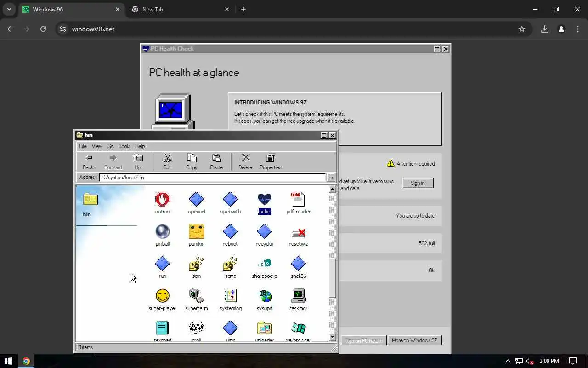The height and width of the screenshot is (368, 588).
Task: Click the file list scroll up arrow
Action: [x=333, y=189]
